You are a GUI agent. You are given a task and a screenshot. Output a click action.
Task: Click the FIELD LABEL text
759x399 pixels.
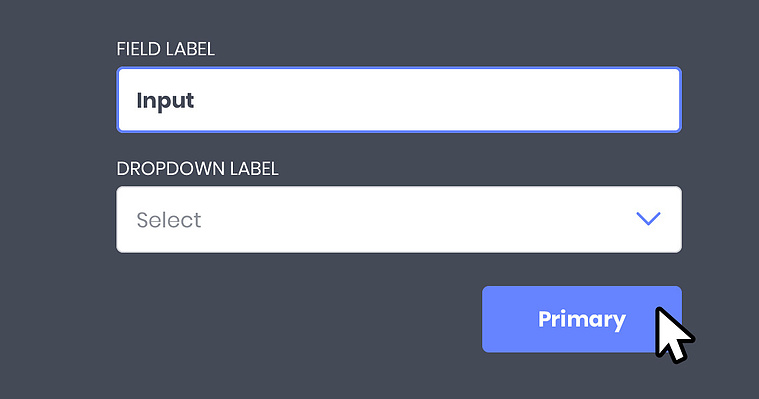(166, 49)
